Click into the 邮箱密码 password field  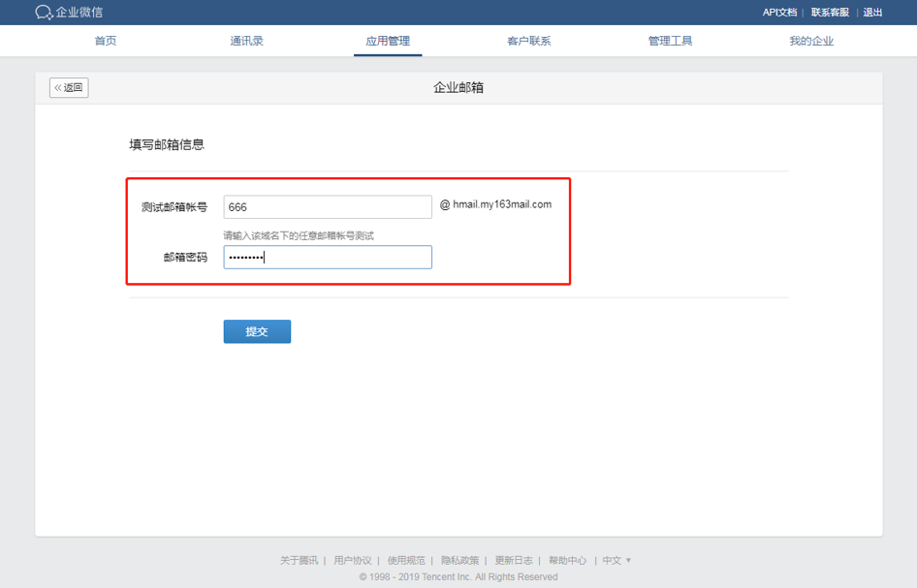click(x=328, y=257)
